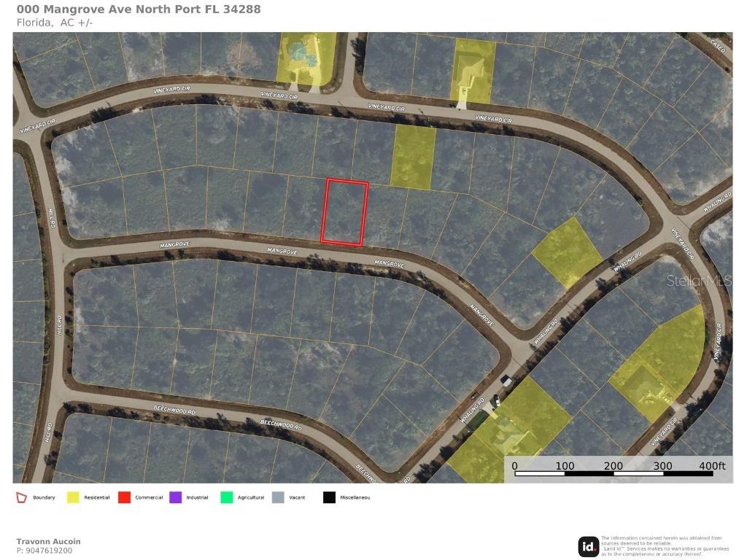Screen dimensions: 747x560
Task: Select the yellow Residential legend swatch
Action: coord(73,497)
